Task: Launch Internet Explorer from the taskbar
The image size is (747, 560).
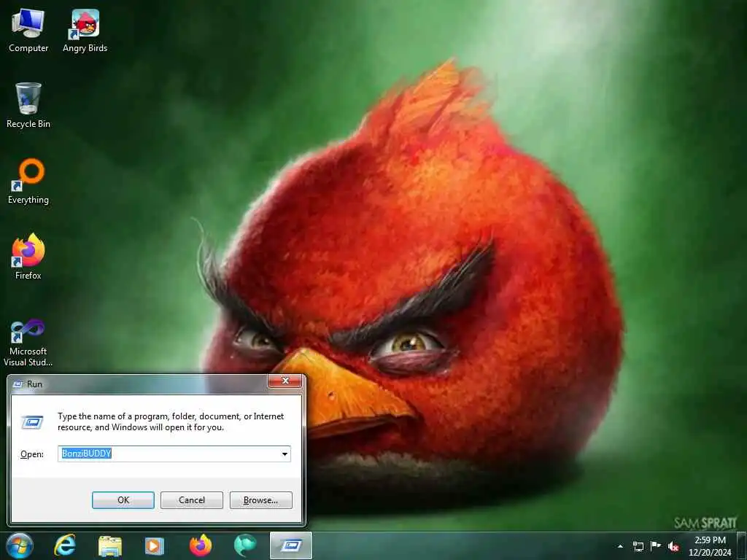Action: point(65,545)
